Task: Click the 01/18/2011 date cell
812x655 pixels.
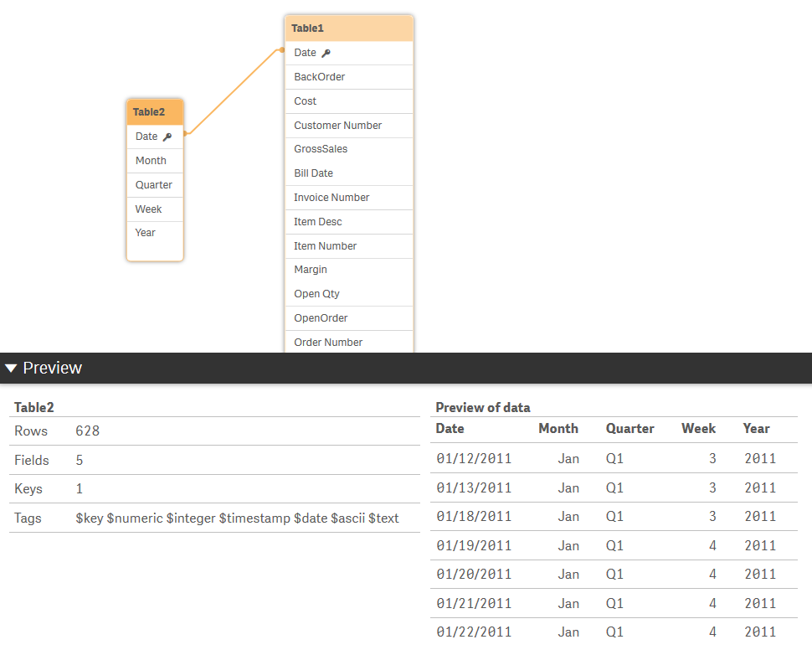Action: (474, 517)
